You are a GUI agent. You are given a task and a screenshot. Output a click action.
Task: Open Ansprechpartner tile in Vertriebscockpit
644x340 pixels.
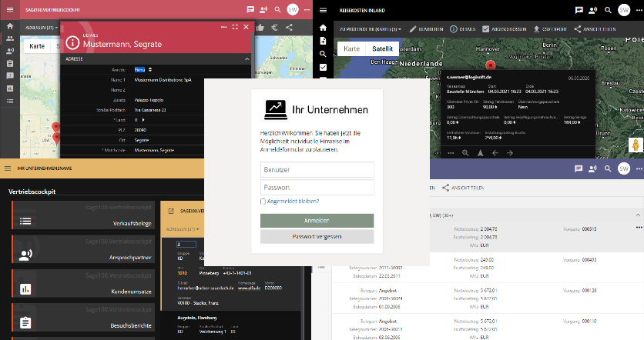[x=83, y=249]
